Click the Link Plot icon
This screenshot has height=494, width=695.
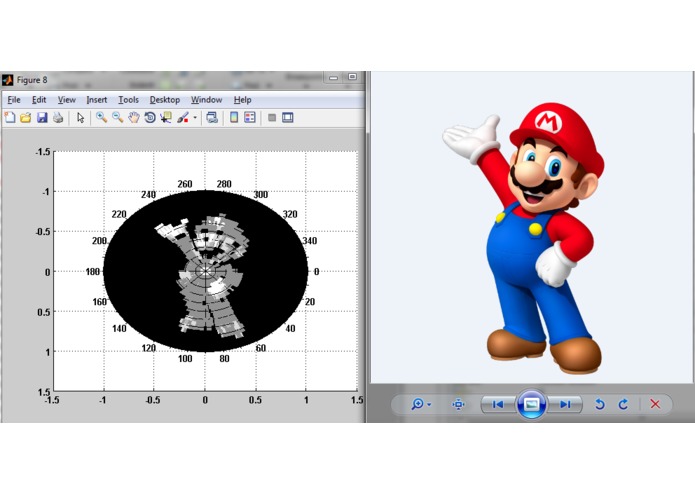tap(212, 117)
